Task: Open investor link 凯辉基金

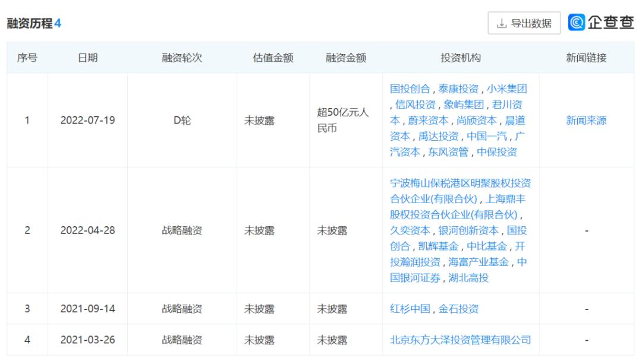Action: click(438, 246)
